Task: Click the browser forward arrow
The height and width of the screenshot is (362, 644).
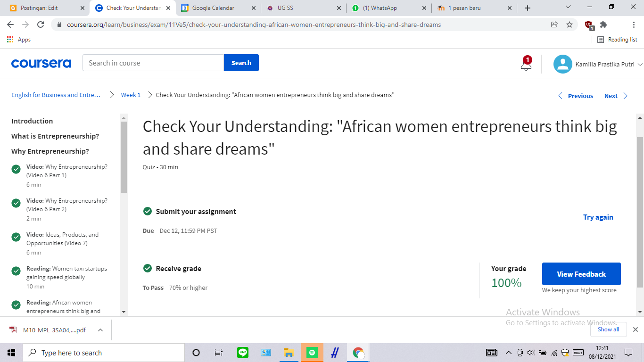Action: [x=25, y=25]
